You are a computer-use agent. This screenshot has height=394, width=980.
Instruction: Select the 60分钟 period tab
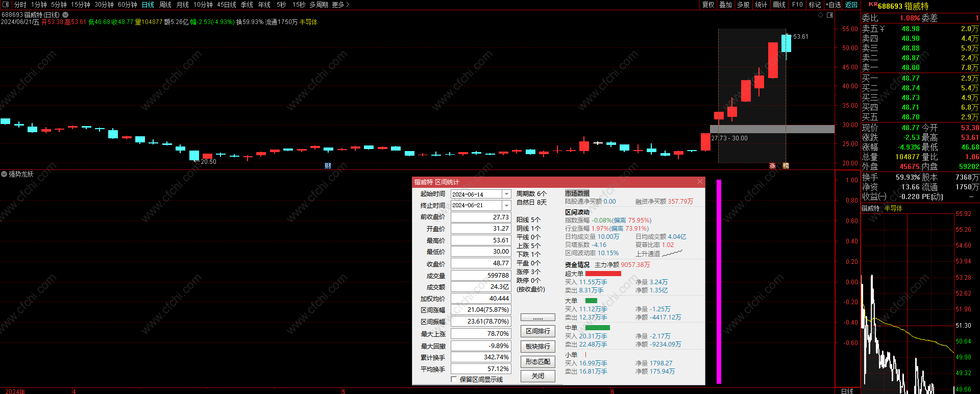point(128,5)
